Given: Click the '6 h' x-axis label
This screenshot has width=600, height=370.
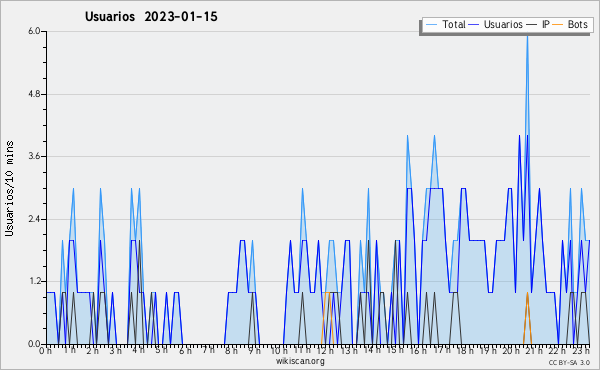Looking at the screenshot, I should coord(186,350).
